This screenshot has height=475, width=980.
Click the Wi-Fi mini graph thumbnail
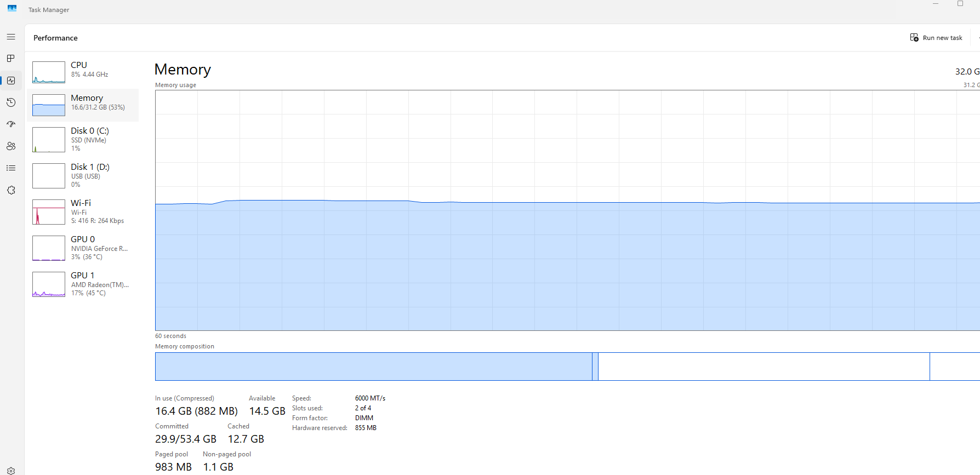point(49,212)
